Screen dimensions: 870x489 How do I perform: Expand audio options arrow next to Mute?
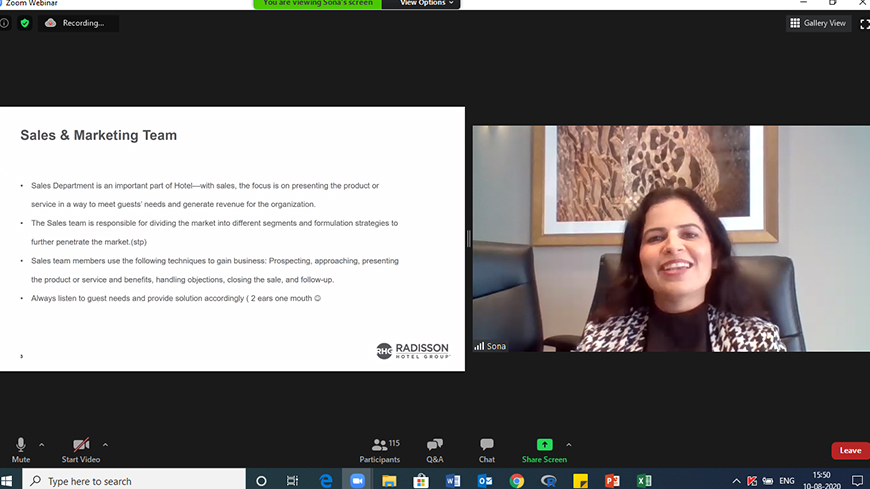(42, 445)
